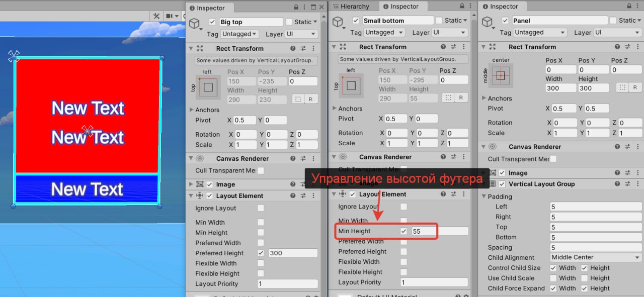This screenshot has height=297, width=644.
Task: Toggle Big top active checkbox
Action: (212, 22)
